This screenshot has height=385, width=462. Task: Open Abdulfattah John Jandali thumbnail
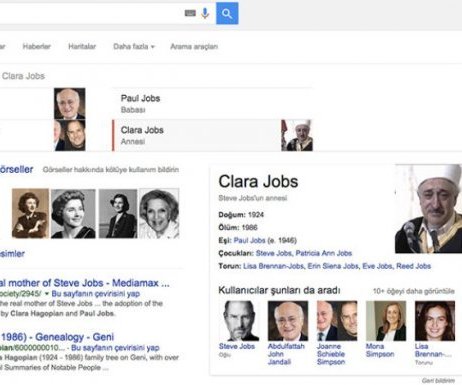pos(288,321)
